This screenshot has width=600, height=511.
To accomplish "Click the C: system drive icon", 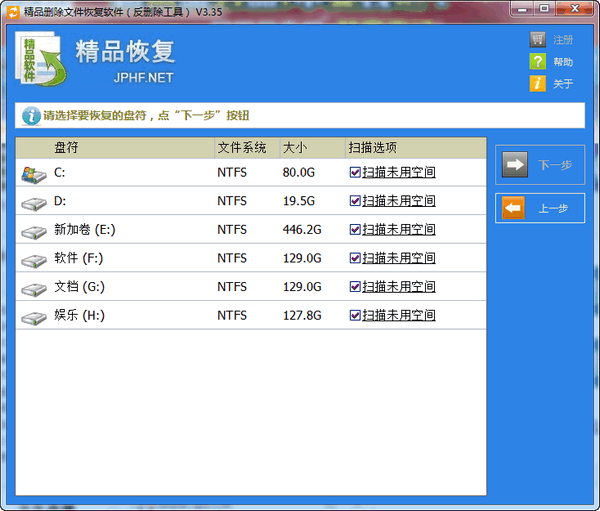I will pos(33,173).
